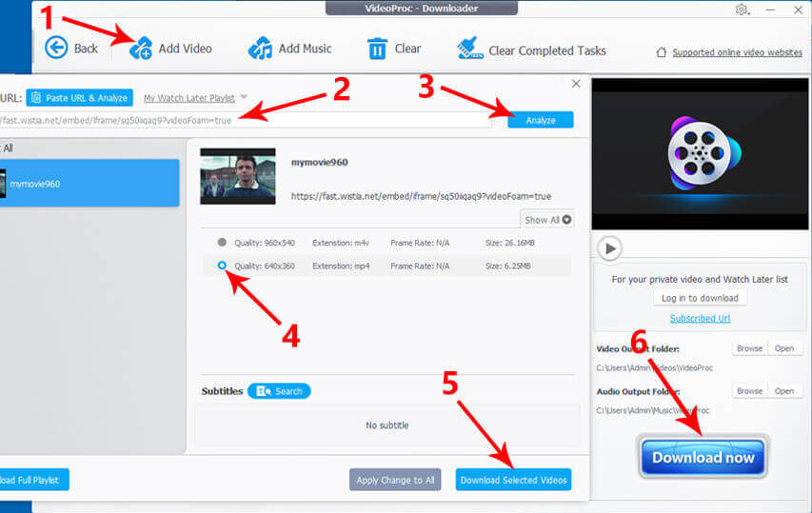Click Log in to download button
This screenshot has width=812, height=513.
[700, 298]
